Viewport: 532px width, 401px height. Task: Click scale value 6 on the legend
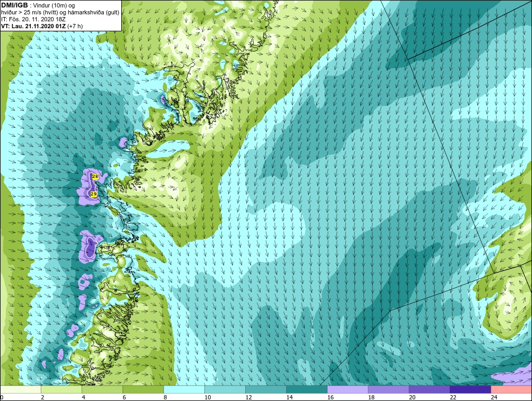point(124,397)
